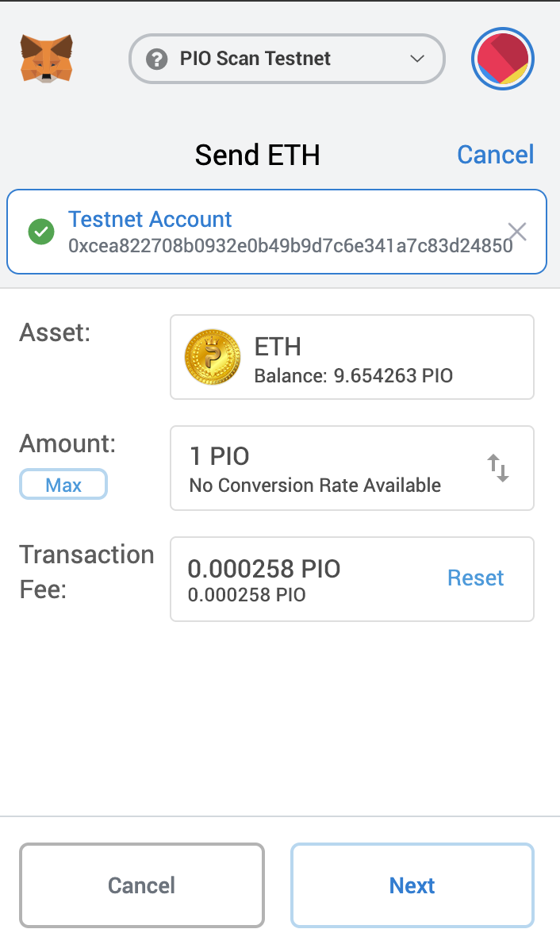Expand the PIO Scan Testnet network dropdown
The width and height of the screenshot is (560, 952).
point(286,59)
